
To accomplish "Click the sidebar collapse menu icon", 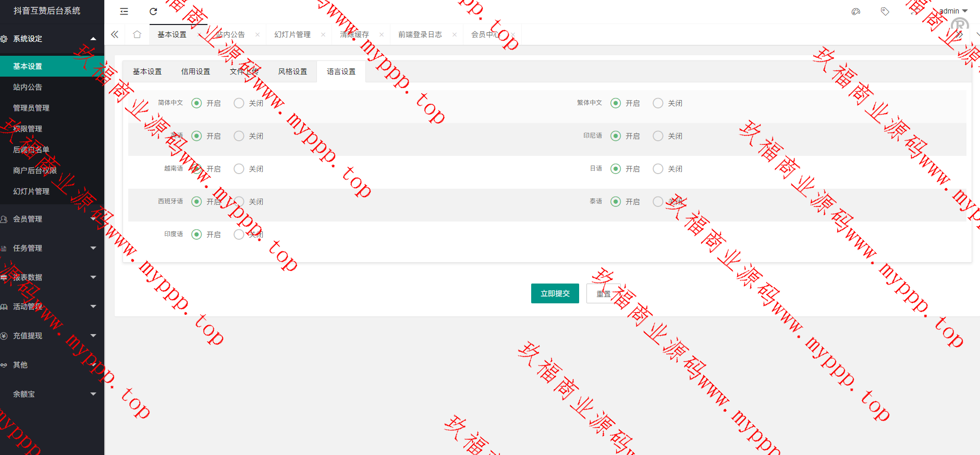I will pos(124,11).
